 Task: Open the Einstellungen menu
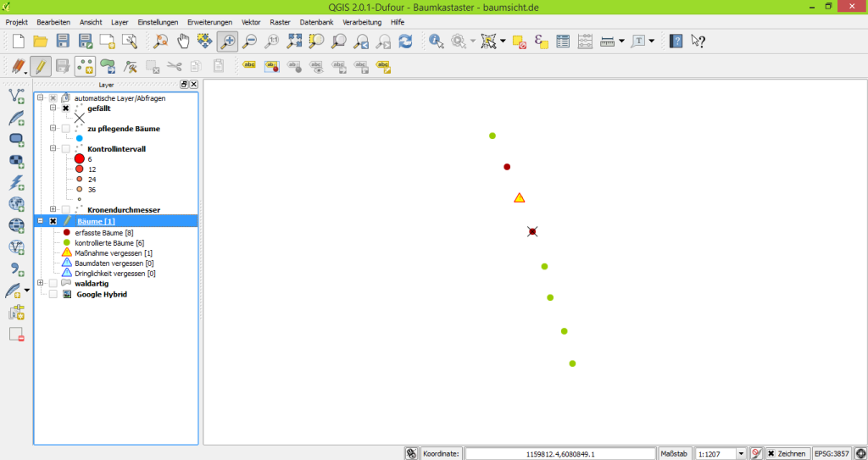coord(158,22)
